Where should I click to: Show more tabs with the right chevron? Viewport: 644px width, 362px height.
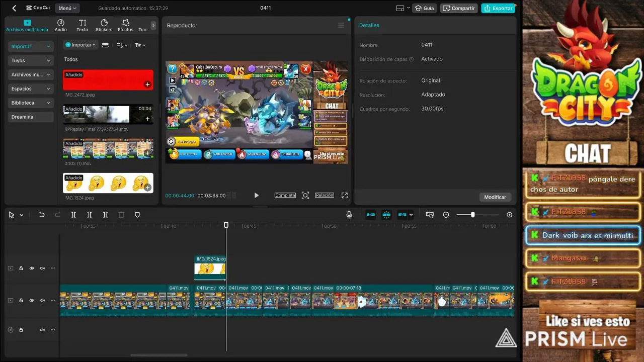tap(153, 25)
